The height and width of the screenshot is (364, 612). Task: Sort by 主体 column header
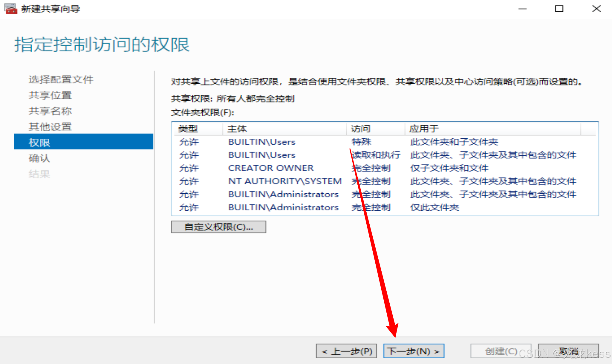(x=237, y=129)
